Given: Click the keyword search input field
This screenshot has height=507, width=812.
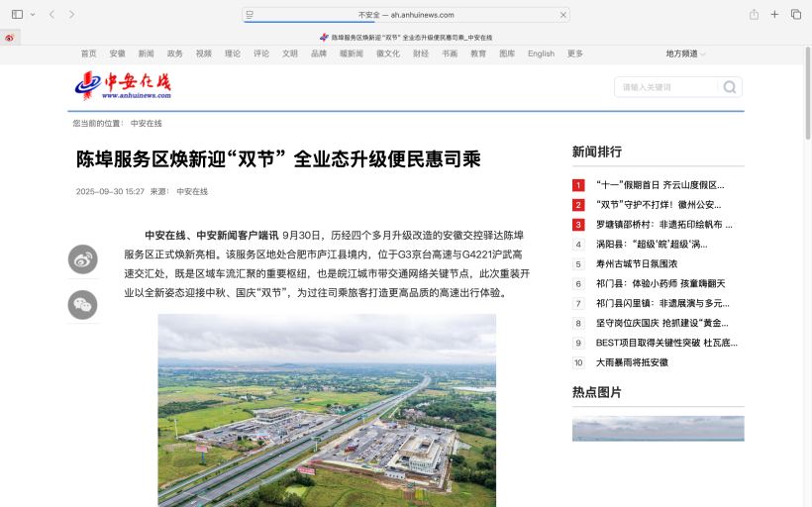Looking at the screenshot, I should (667, 87).
